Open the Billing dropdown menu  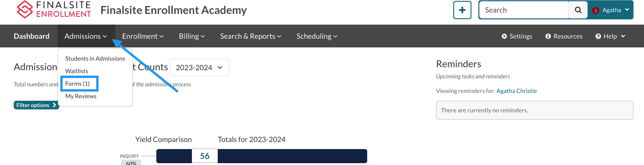tap(192, 36)
